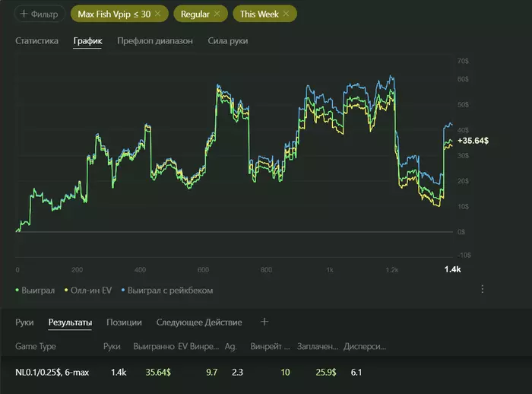Toggle the Олл-ин EV yellow series legend
Viewport: 532px width, 394px height.
click(x=88, y=291)
